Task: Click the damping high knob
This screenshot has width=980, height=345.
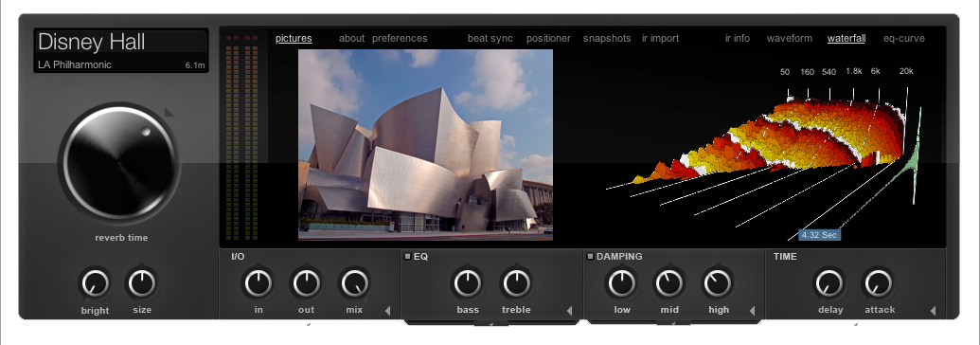Action: [718, 283]
